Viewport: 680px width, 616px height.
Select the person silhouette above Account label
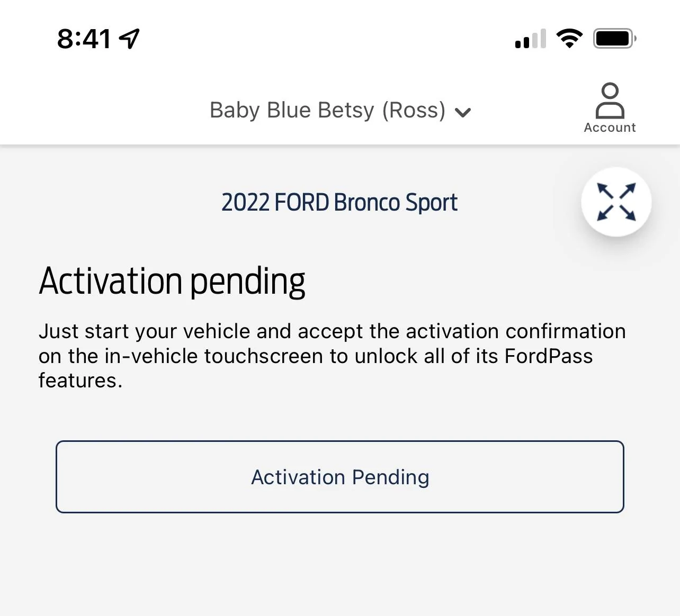pos(610,101)
